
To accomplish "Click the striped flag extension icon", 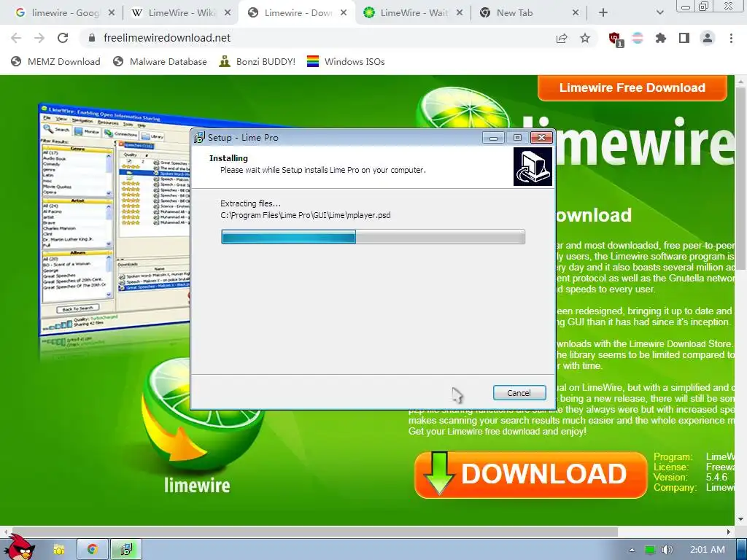I will pos(638,38).
